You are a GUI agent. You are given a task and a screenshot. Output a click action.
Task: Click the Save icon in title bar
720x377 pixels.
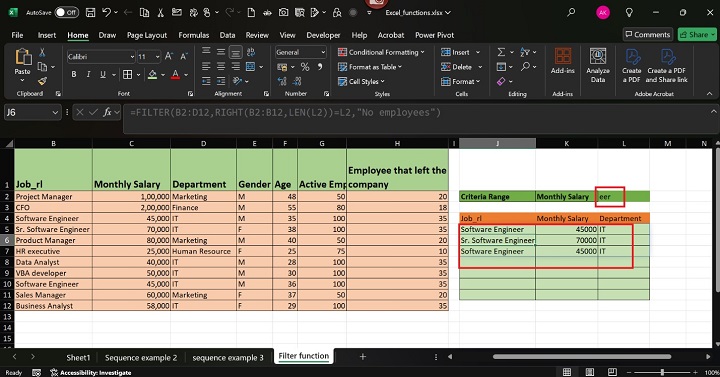coord(90,12)
